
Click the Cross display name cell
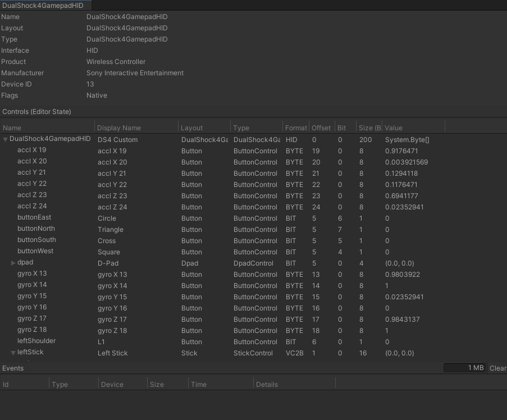[x=107, y=241]
